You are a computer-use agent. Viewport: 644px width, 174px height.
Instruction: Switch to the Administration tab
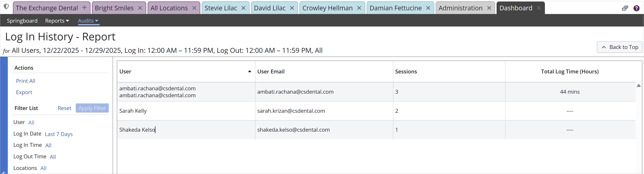tap(460, 8)
